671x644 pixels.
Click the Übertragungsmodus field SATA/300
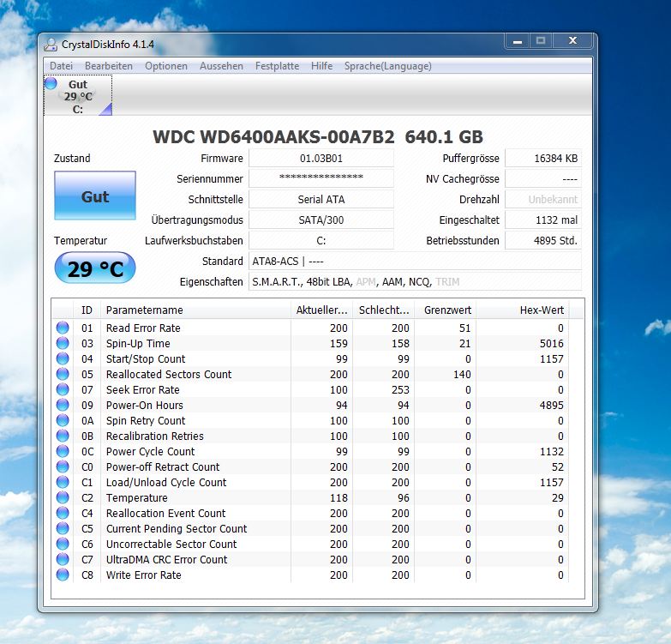click(321, 220)
